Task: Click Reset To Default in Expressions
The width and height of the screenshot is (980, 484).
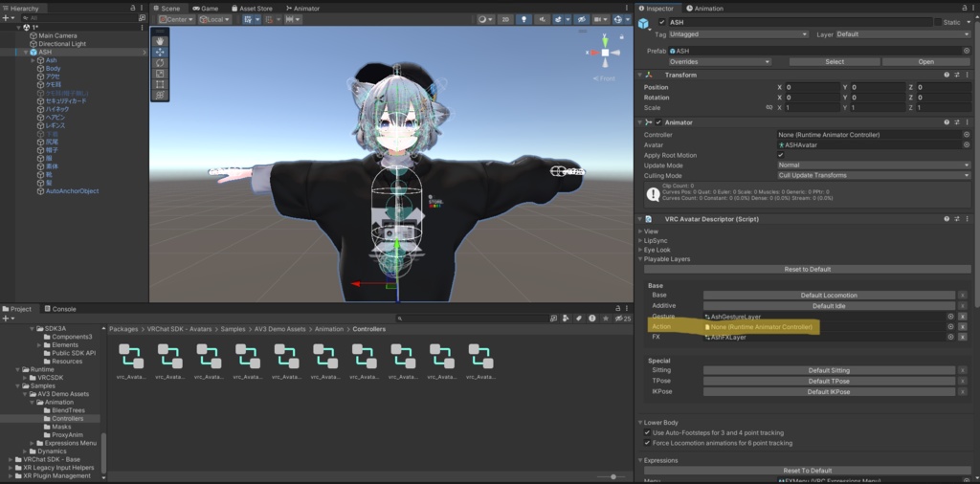Action: click(x=808, y=471)
